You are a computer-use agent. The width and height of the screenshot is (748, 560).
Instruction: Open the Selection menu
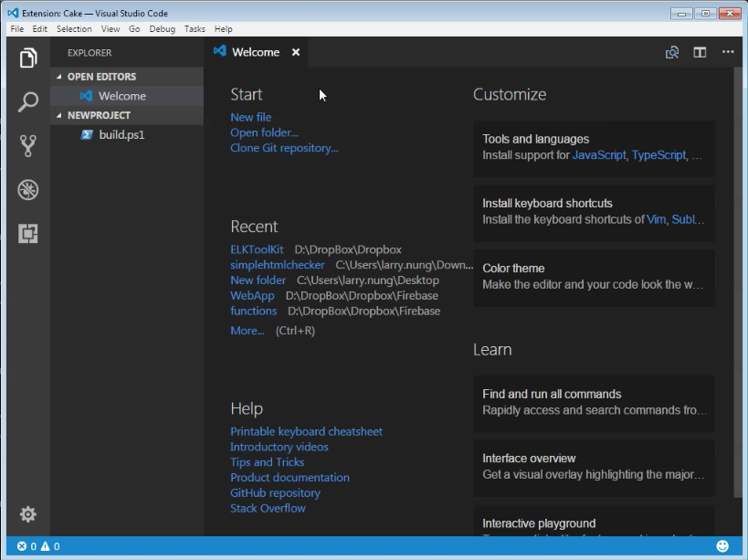pyautogui.click(x=74, y=29)
